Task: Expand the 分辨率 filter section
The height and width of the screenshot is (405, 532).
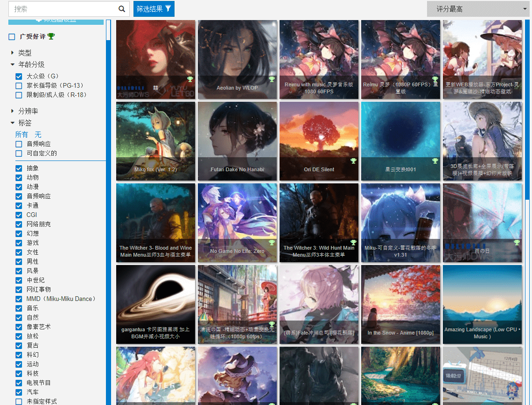Action: pos(13,111)
